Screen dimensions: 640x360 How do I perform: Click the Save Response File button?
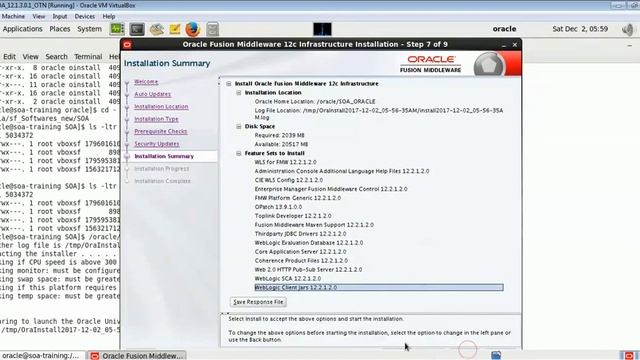tap(258, 302)
